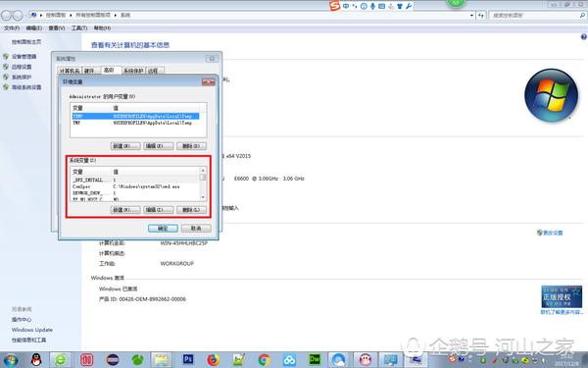The image size is (588, 368).
Task: Open Sogou skin shirt icon
Action: click(400, 6)
